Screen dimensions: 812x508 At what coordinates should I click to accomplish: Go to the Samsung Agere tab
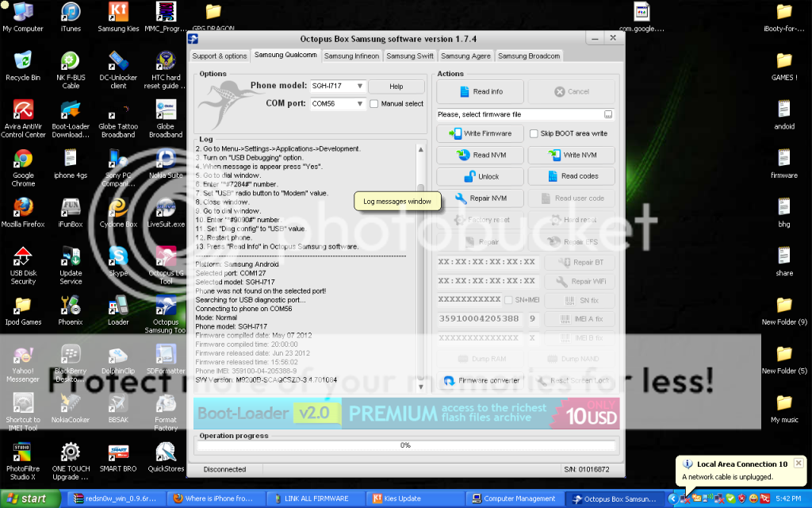[x=465, y=56]
